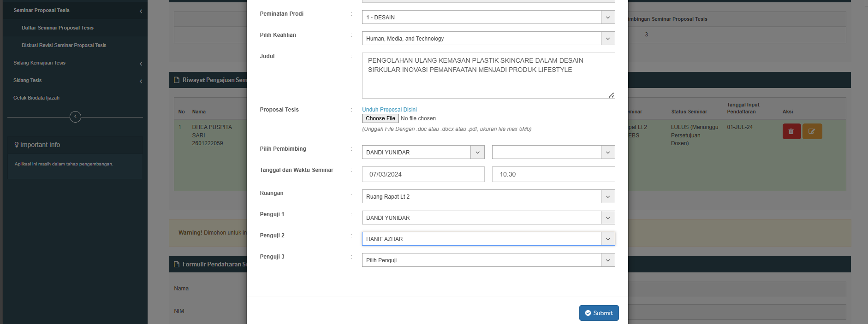Open the Ruangan dropdown list

(488, 197)
